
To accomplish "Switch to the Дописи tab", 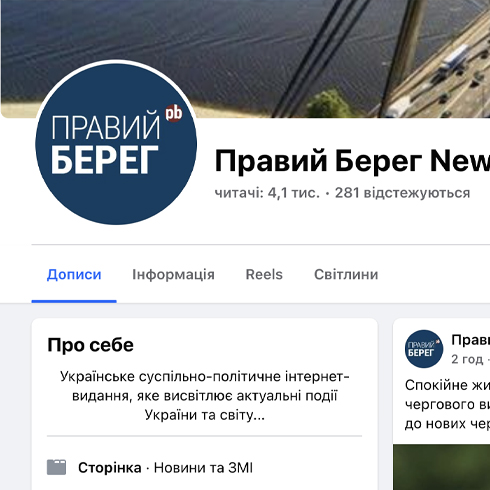I will click(74, 275).
